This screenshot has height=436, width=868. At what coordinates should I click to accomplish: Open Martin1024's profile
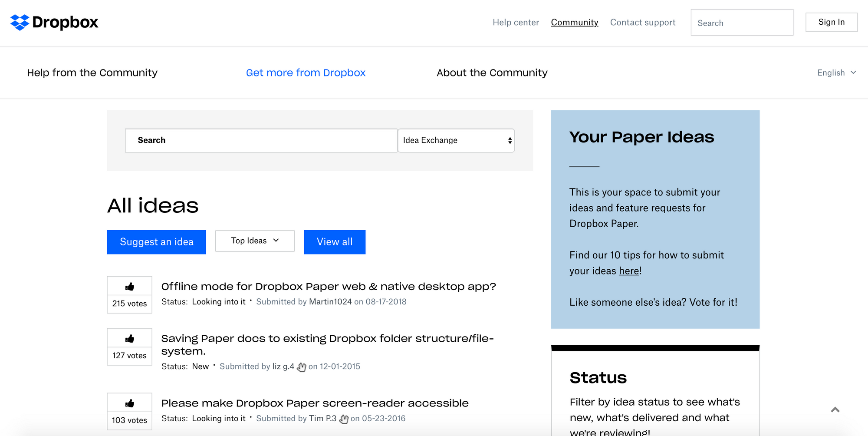click(x=330, y=302)
